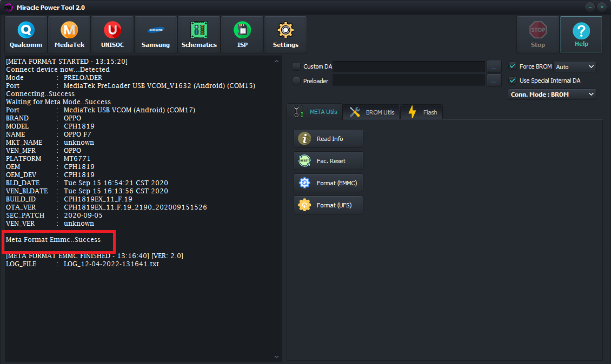Viewport: 611px width, 364px height.
Task: Close the Miracle Power Tool window
Action: 602,7
